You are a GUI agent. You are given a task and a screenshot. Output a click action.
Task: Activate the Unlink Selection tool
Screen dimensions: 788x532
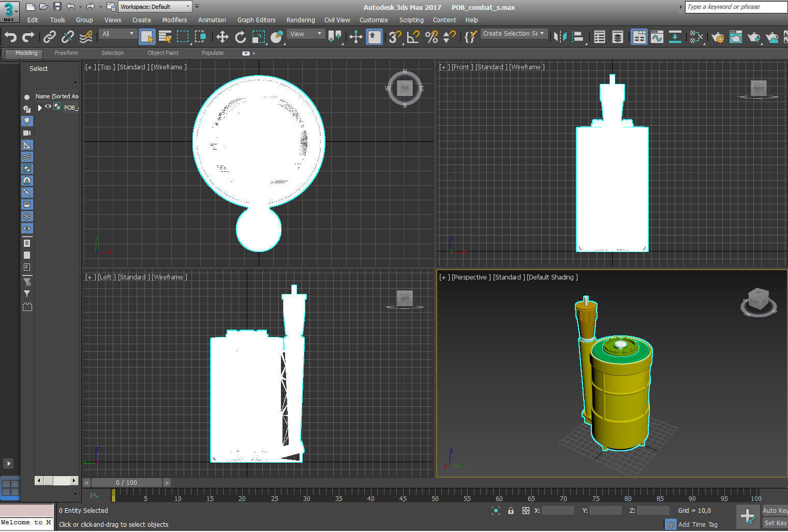pyautogui.click(x=67, y=37)
